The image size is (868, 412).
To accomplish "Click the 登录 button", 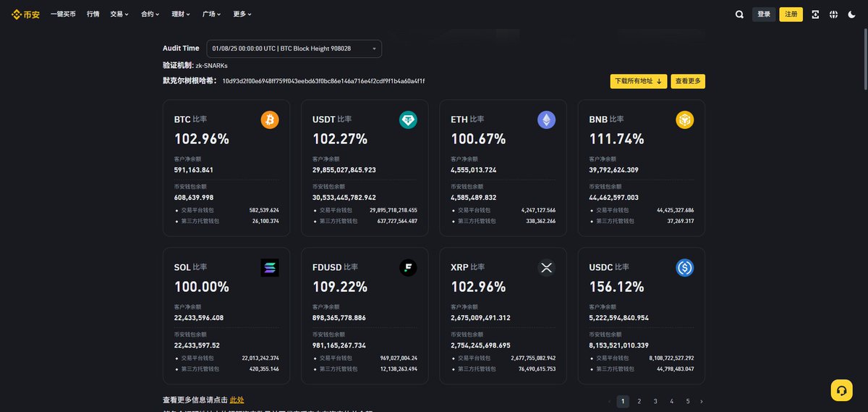I will pyautogui.click(x=764, y=14).
